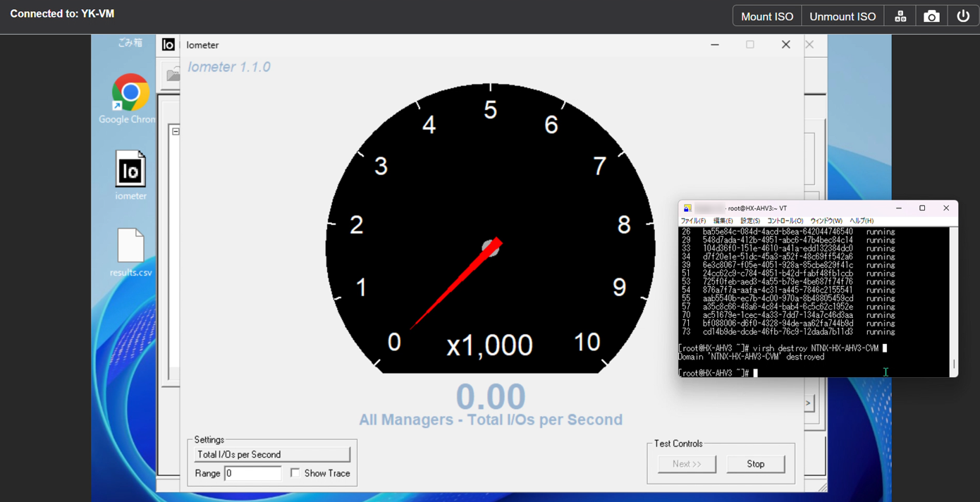
Task: Click the Iometer title bar logo icon
Action: coord(168,44)
